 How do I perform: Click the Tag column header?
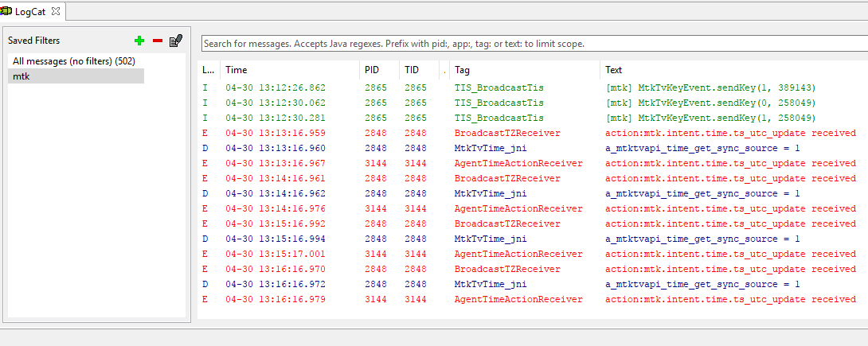(525, 70)
